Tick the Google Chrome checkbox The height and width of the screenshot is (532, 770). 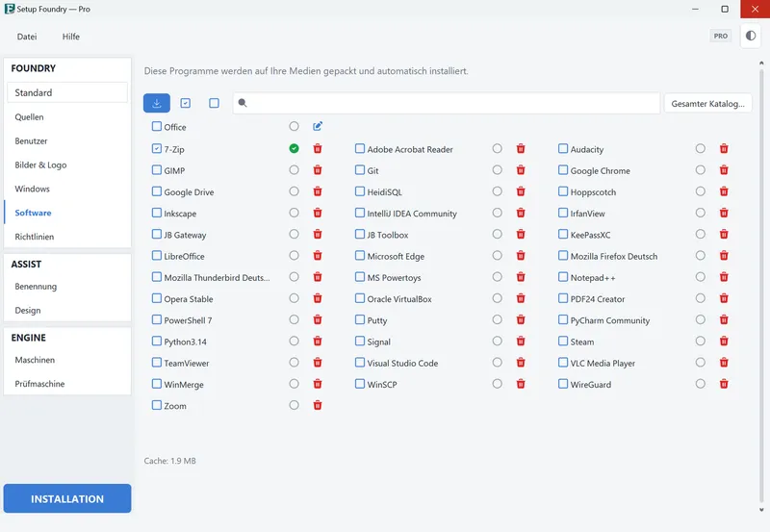coord(563,170)
